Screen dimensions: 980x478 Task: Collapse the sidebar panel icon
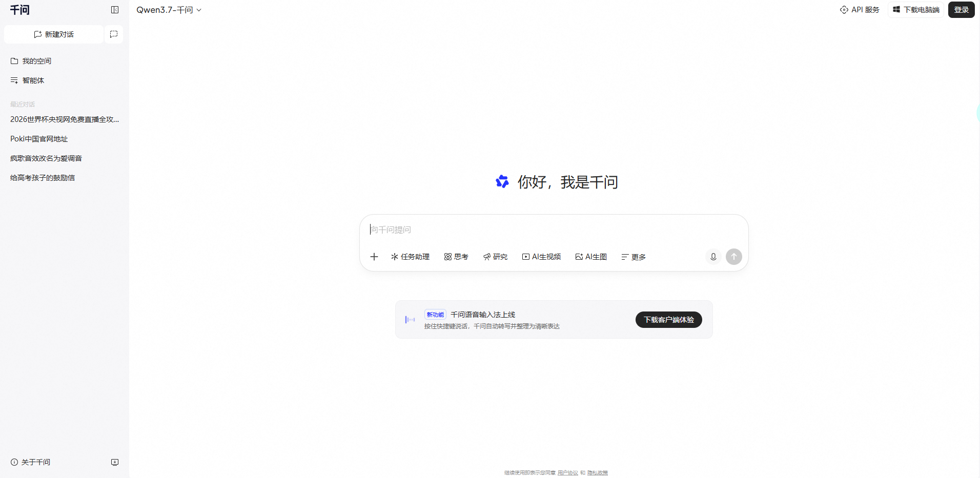[115, 10]
